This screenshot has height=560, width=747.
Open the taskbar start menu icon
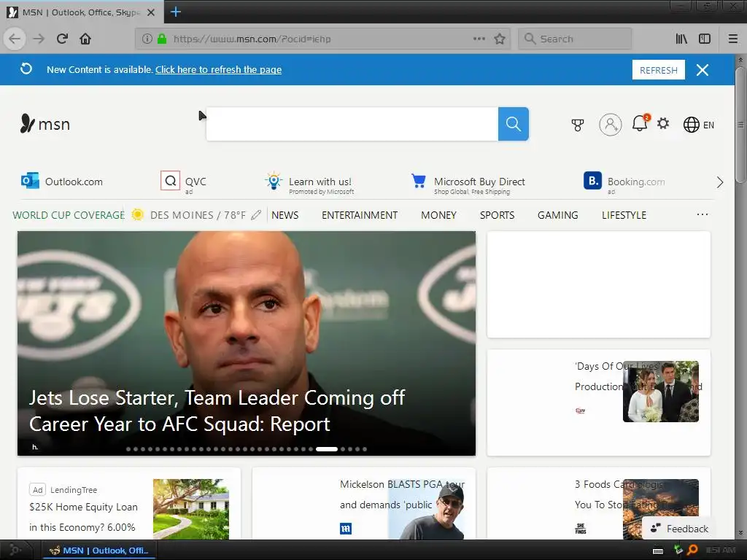pyautogui.click(x=15, y=551)
